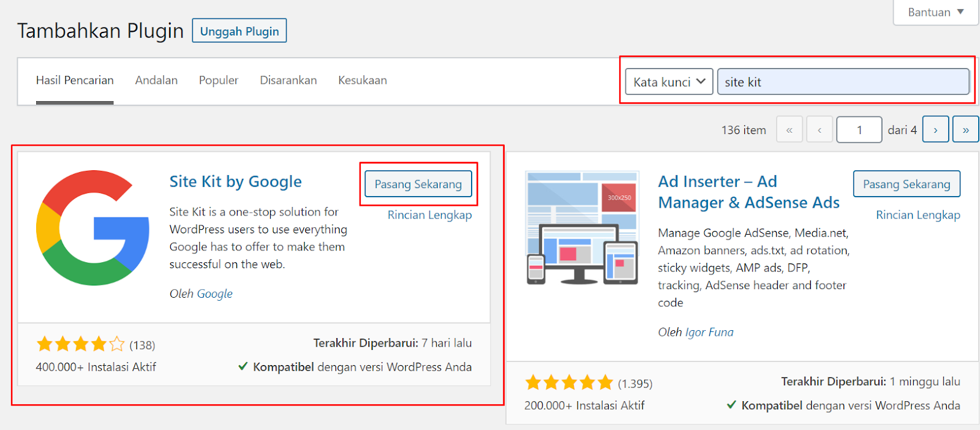Click Terakhir Diperbarui: 1 minggu lalu text

pos(870,382)
